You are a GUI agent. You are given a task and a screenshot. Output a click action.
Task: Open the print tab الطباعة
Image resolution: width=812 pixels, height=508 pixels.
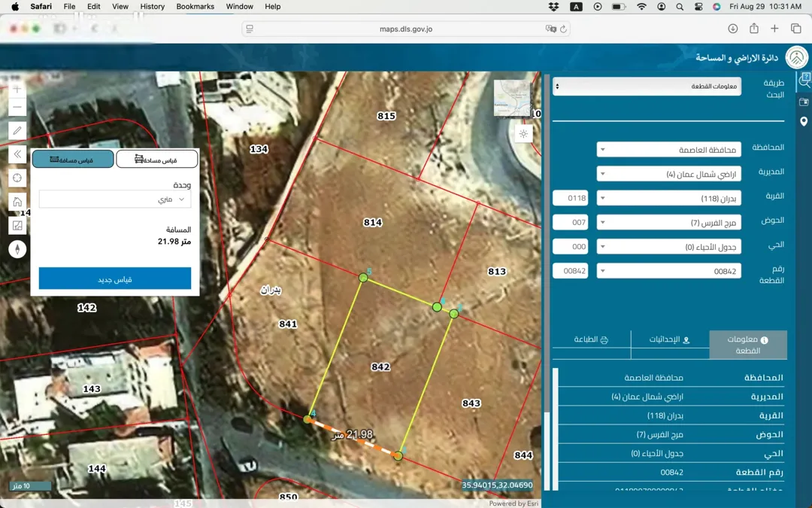tap(592, 339)
